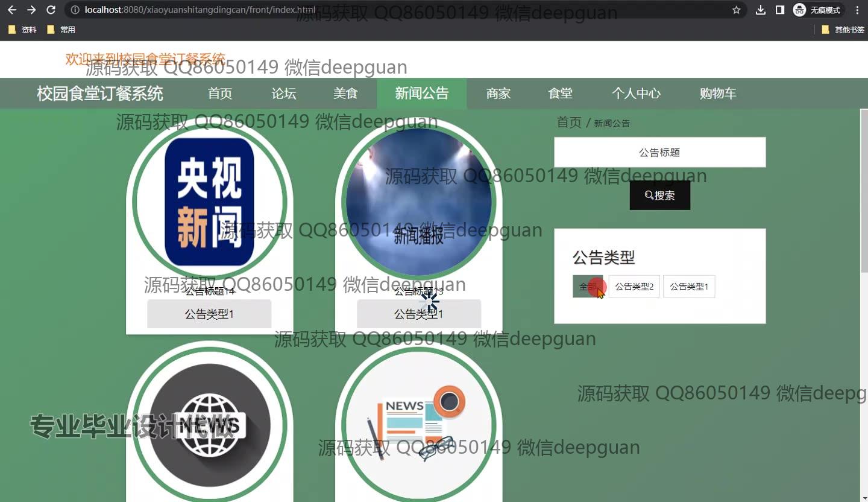Image resolution: width=868 pixels, height=502 pixels.
Task: Click the 公告标题 search input field
Action: (x=660, y=152)
